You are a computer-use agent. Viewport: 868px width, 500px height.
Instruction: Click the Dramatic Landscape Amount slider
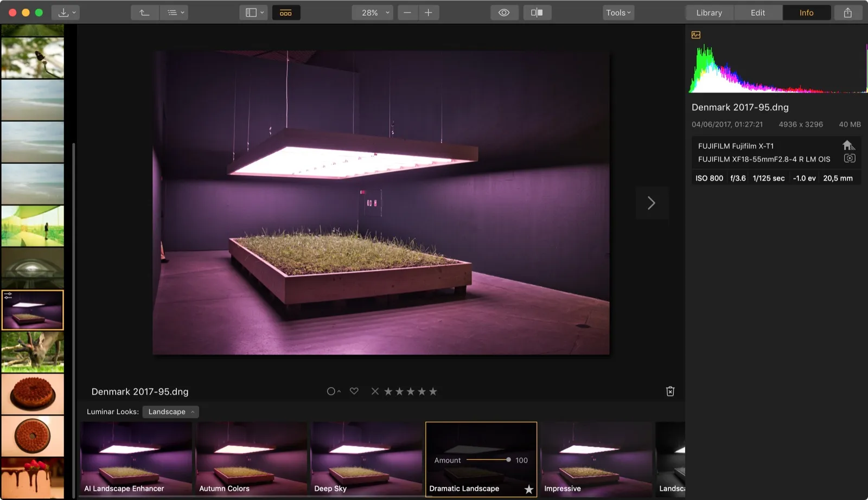click(488, 460)
